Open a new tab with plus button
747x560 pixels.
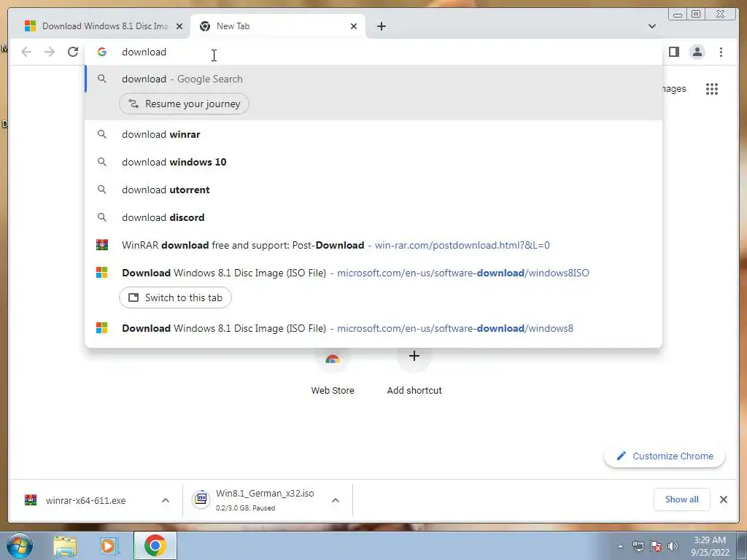[381, 26]
